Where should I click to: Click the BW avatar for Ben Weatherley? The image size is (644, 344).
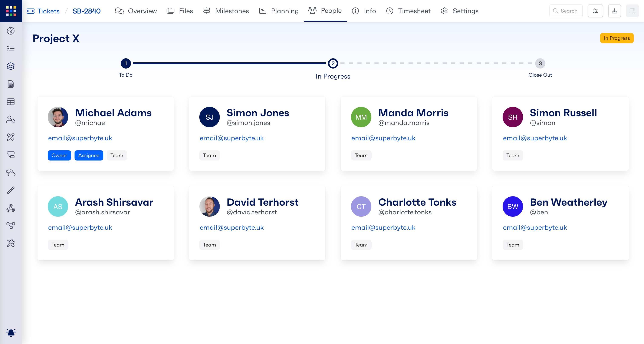pos(513,207)
